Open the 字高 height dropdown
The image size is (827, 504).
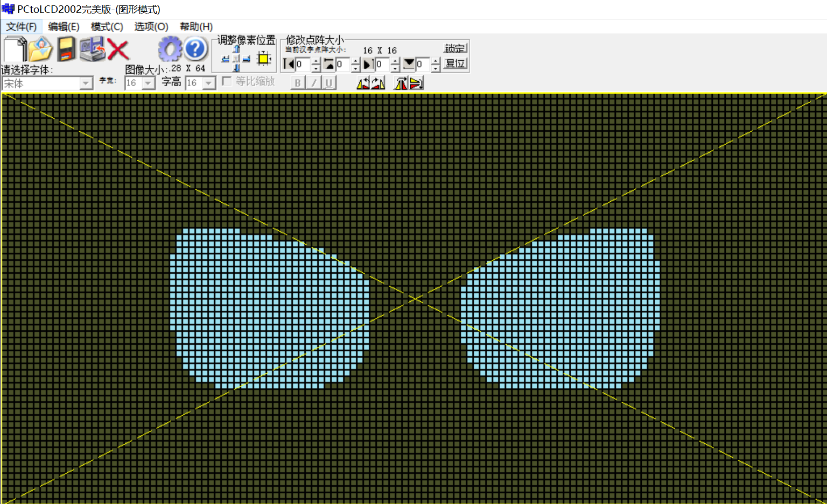click(x=209, y=83)
